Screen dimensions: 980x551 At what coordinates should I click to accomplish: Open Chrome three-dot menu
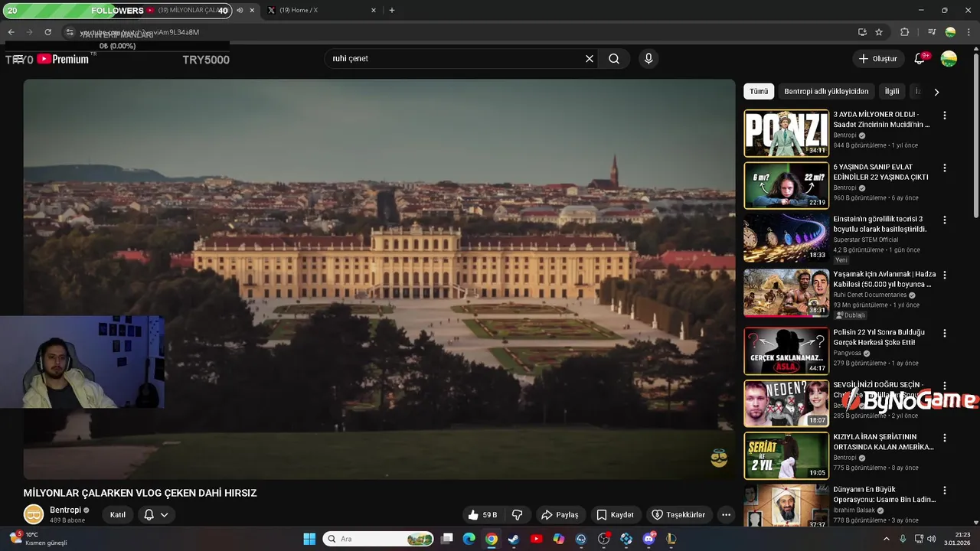pos(969,32)
